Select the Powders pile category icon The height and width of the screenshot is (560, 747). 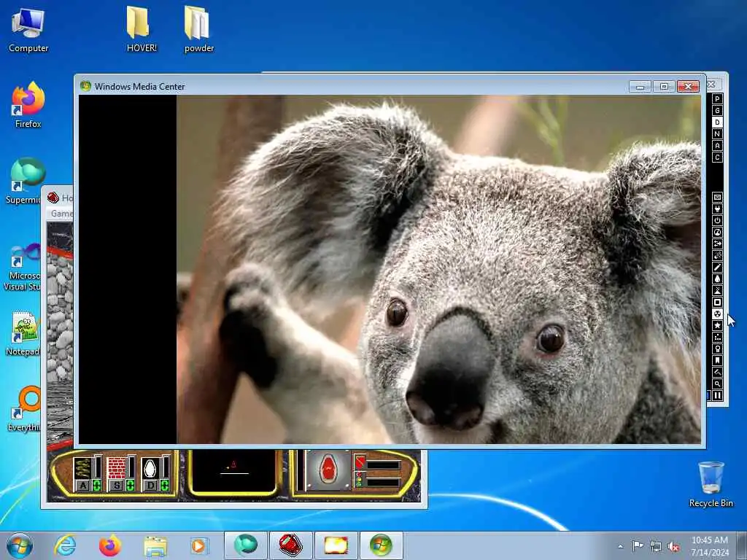[x=717, y=290]
